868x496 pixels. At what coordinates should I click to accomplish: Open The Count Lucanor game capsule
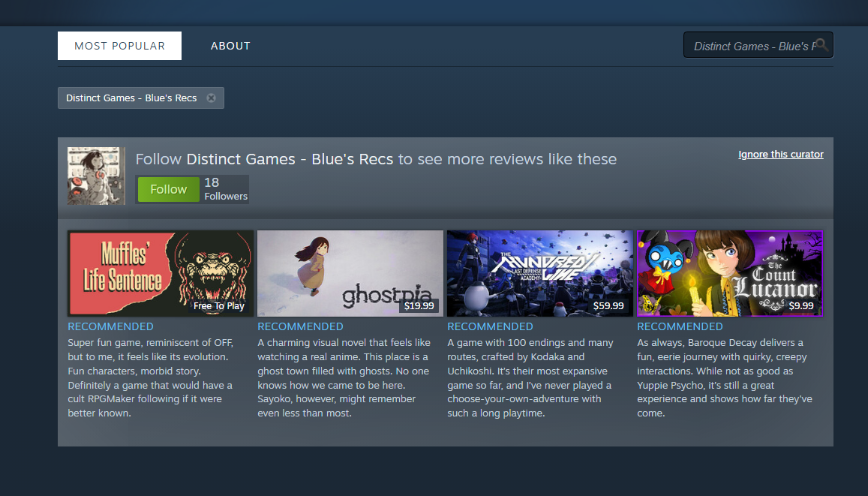click(730, 273)
